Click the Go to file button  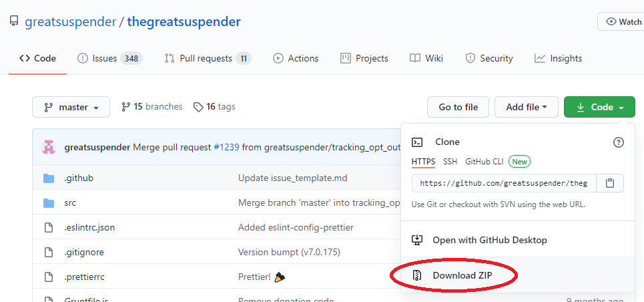coord(458,107)
